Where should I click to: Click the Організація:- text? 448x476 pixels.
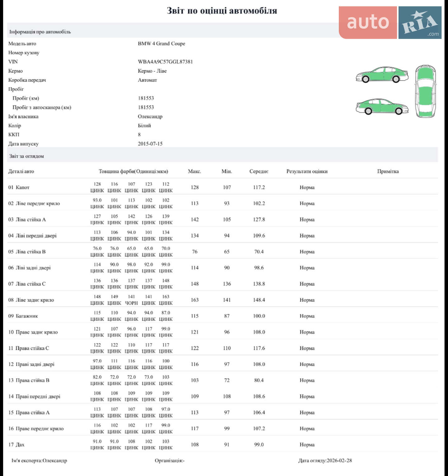point(170,460)
